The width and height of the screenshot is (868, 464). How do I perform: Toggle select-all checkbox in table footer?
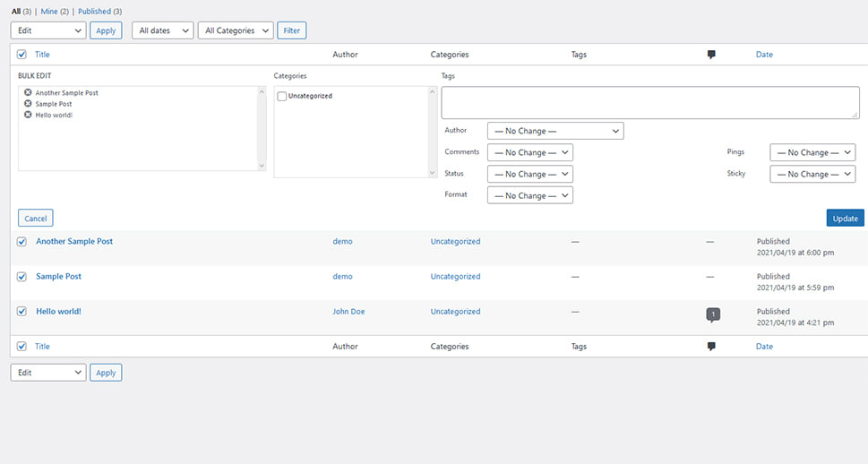point(21,347)
